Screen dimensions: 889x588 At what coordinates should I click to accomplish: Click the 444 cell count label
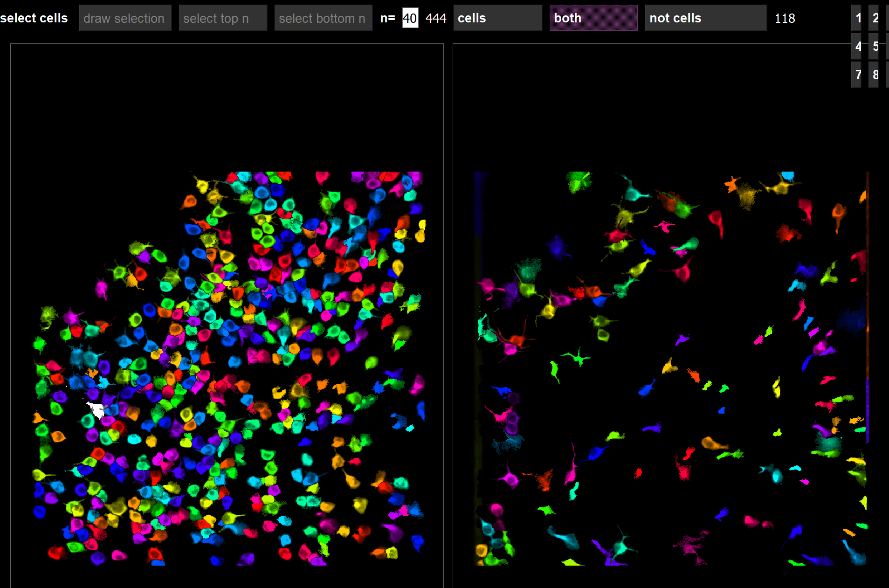[436, 18]
